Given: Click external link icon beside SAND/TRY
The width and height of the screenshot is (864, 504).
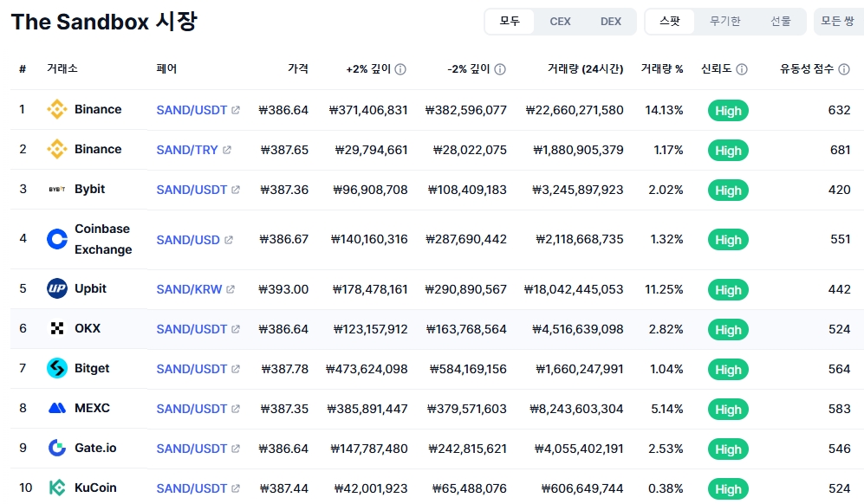Looking at the screenshot, I should tap(226, 149).
